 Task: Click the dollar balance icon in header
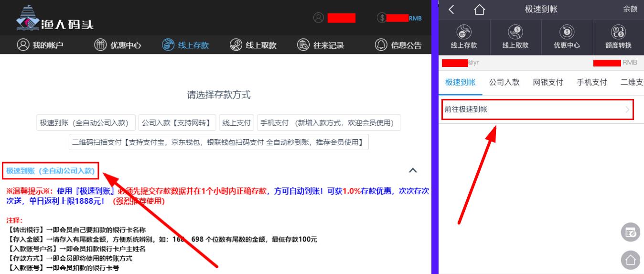coord(382,18)
